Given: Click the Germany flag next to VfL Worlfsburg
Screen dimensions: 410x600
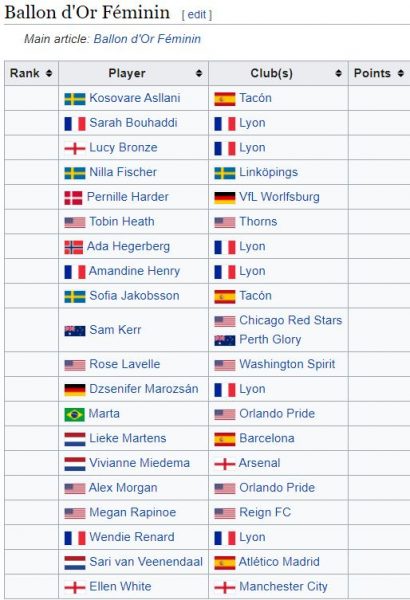Looking at the screenshot, I should coord(225,198).
